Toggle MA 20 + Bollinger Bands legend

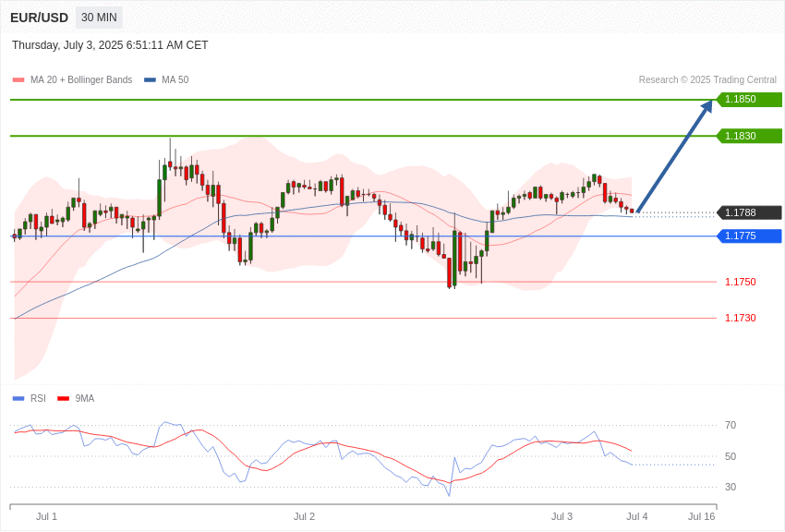pos(72,79)
